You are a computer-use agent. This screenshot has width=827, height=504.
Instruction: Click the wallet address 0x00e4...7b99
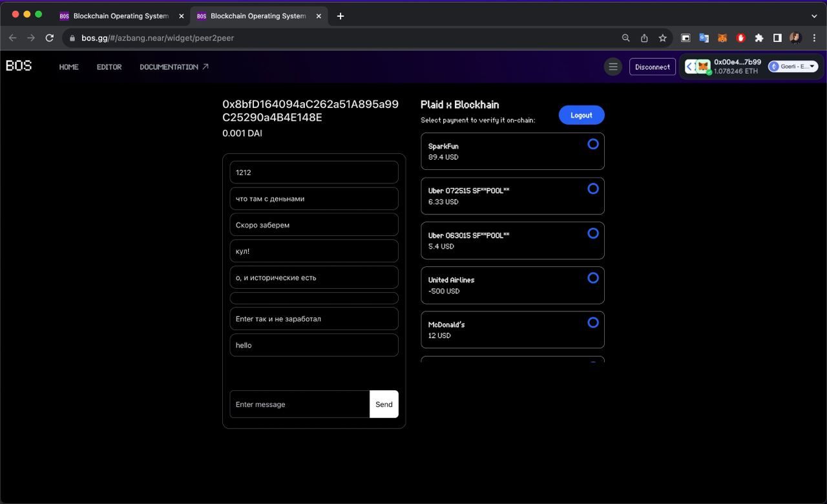click(x=737, y=62)
